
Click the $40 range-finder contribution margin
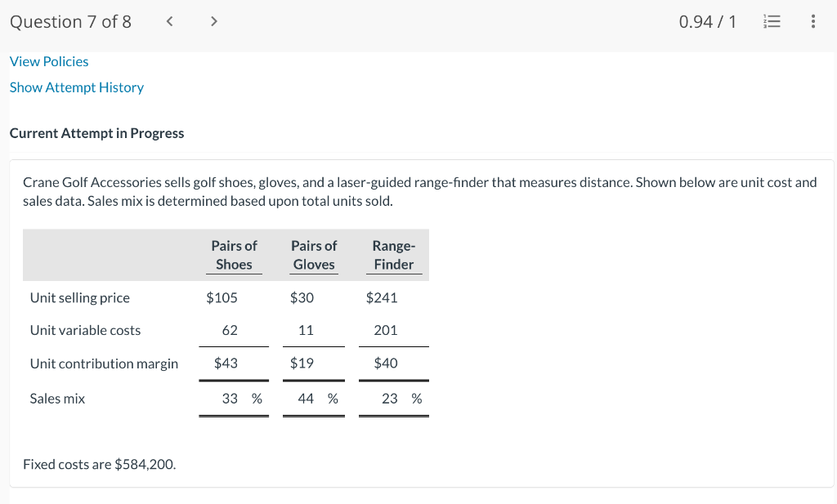(386, 364)
